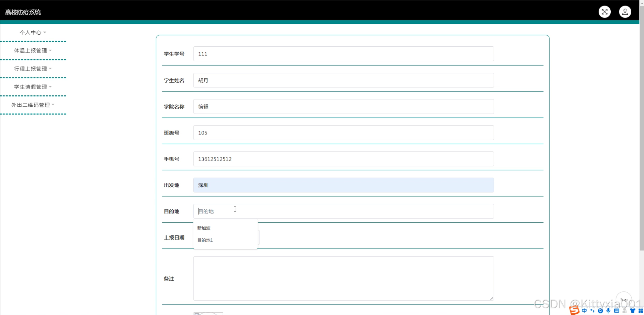Screen dimensions: 644x315
Task: Expand 外出二维码管理 sidebar menu
Action: 33,105
